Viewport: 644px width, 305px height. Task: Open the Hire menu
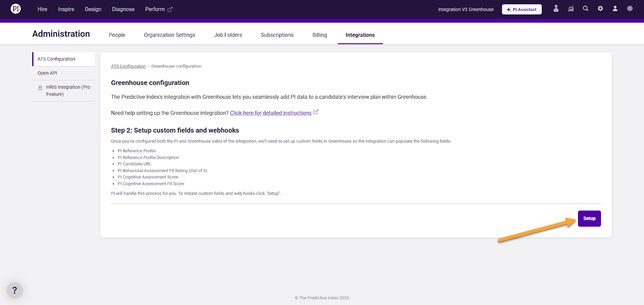pyautogui.click(x=42, y=9)
